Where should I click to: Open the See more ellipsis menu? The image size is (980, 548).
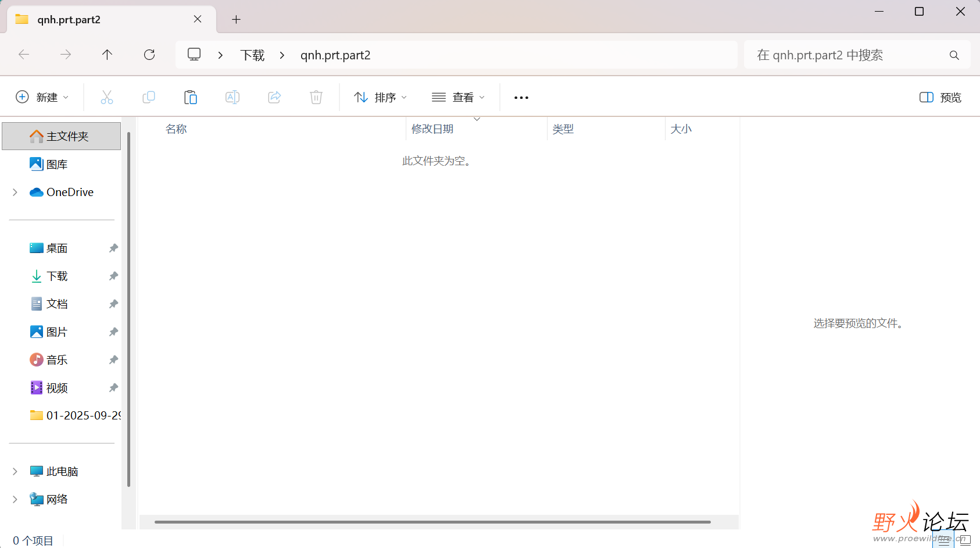[520, 97]
